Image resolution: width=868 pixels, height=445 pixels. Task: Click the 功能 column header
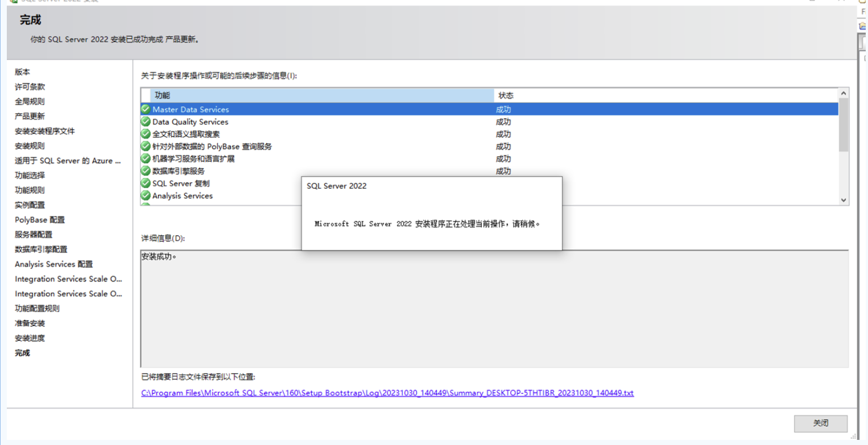tap(322, 95)
